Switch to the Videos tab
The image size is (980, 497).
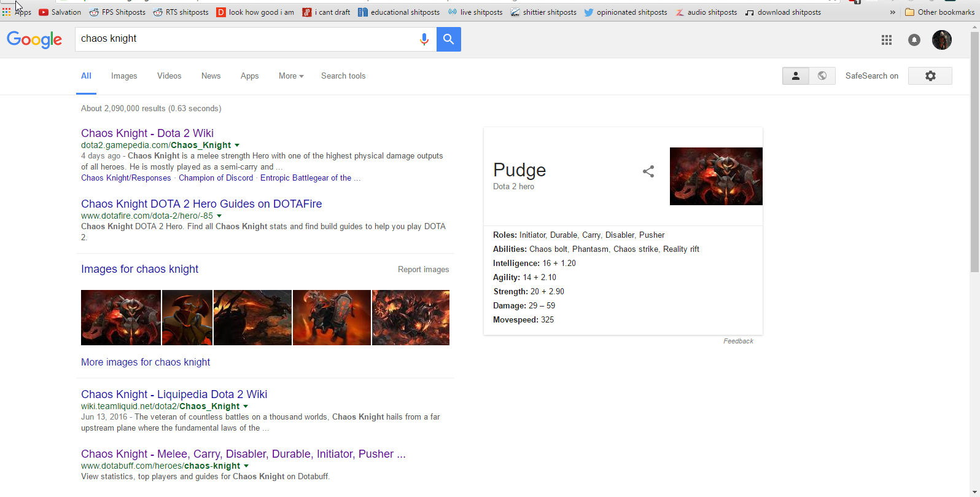169,76
